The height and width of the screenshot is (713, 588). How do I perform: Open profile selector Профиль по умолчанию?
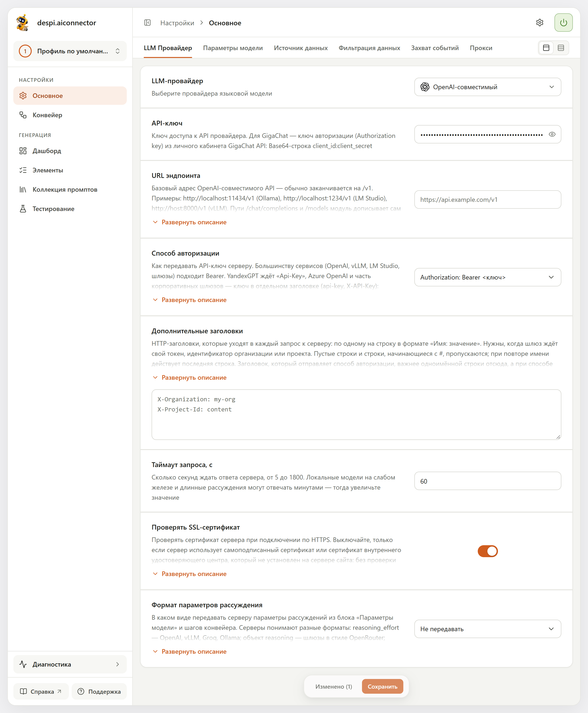70,51
